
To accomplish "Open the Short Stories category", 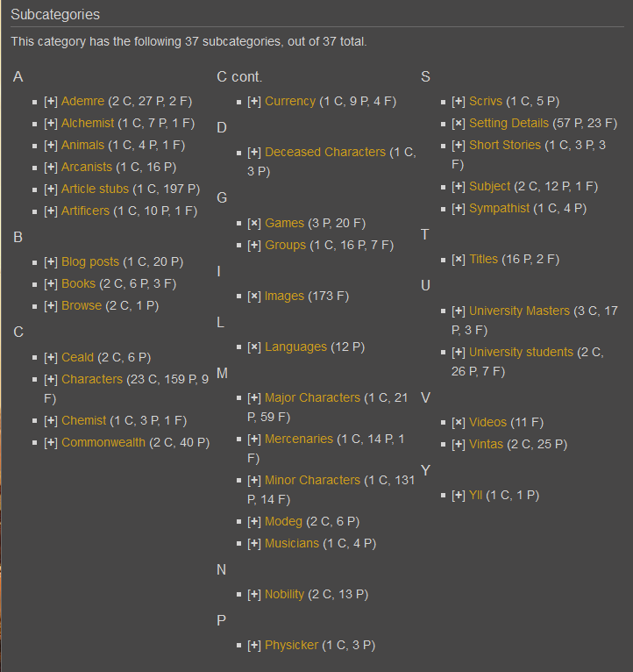I will pyautogui.click(x=504, y=146).
